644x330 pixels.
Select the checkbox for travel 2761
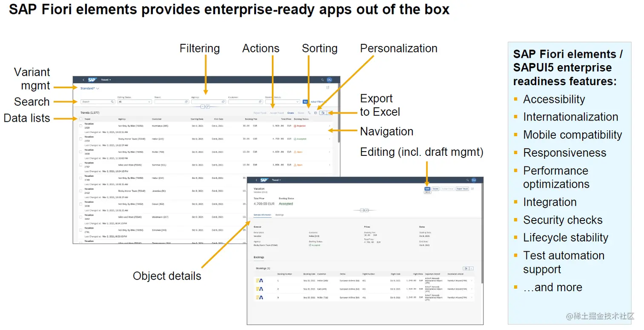[80, 230]
